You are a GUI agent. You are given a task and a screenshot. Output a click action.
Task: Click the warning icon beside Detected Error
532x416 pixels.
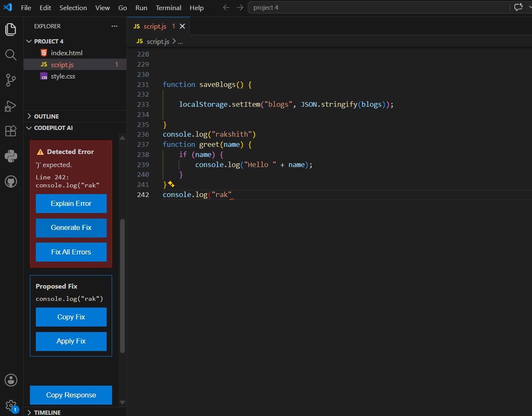40,152
